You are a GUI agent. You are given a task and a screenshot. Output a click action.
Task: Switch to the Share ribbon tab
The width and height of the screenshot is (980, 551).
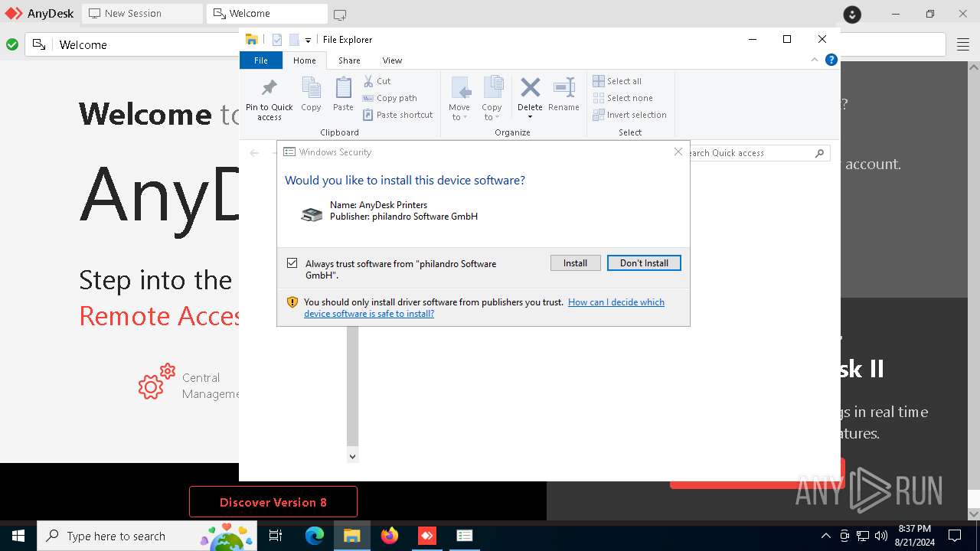(x=349, y=60)
